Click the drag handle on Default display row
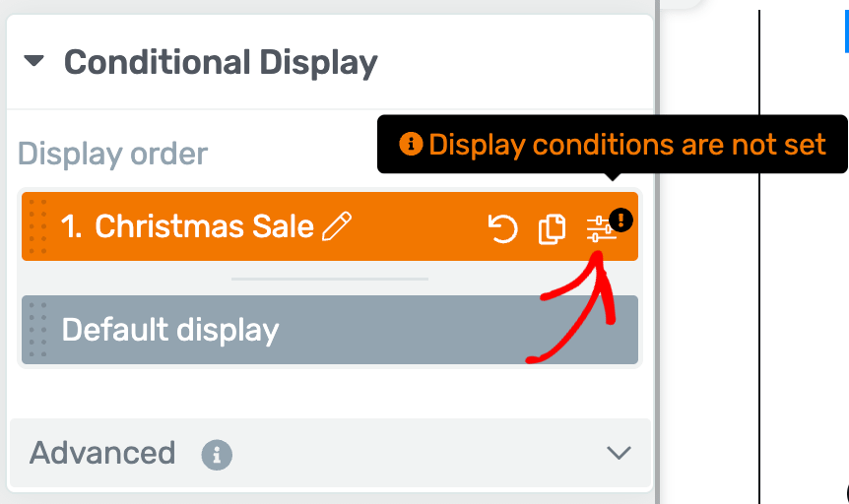The height and width of the screenshot is (504, 849). pos(37,329)
